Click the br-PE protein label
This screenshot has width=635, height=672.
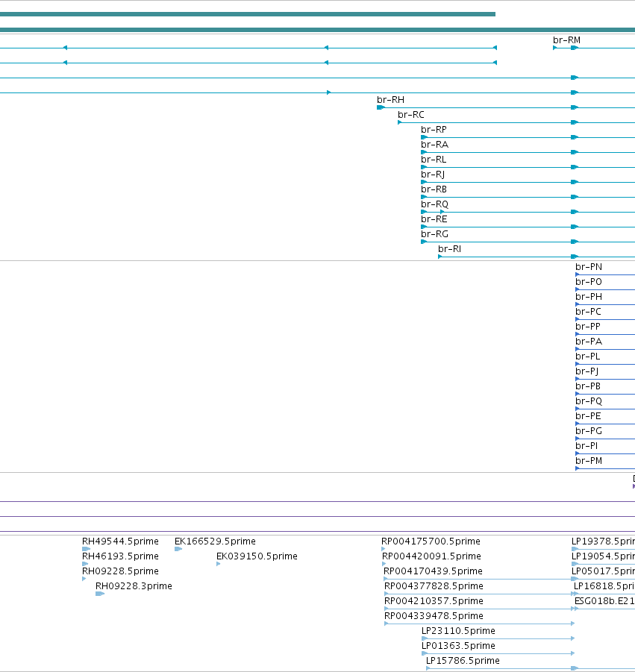pyautogui.click(x=588, y=416)
